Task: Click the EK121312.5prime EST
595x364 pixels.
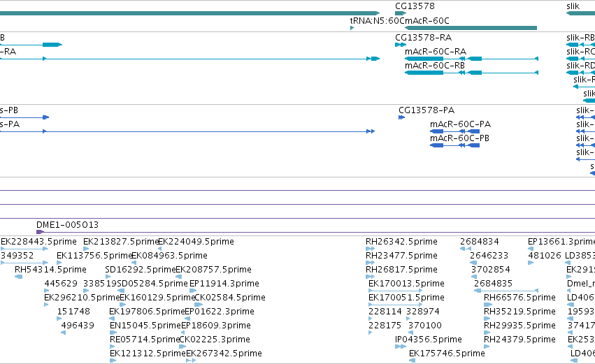Action: click(x=148, y=354)
